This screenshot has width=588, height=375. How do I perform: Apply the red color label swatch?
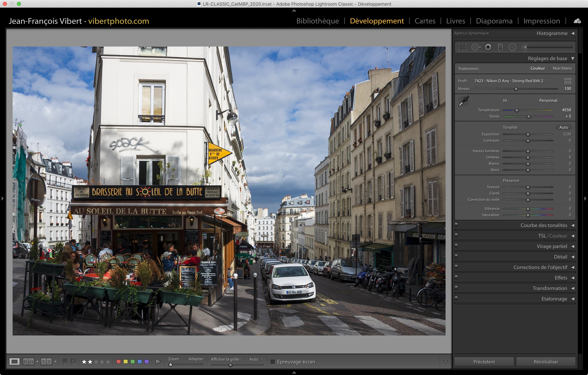pyautogui.click(x=119, y=362)
